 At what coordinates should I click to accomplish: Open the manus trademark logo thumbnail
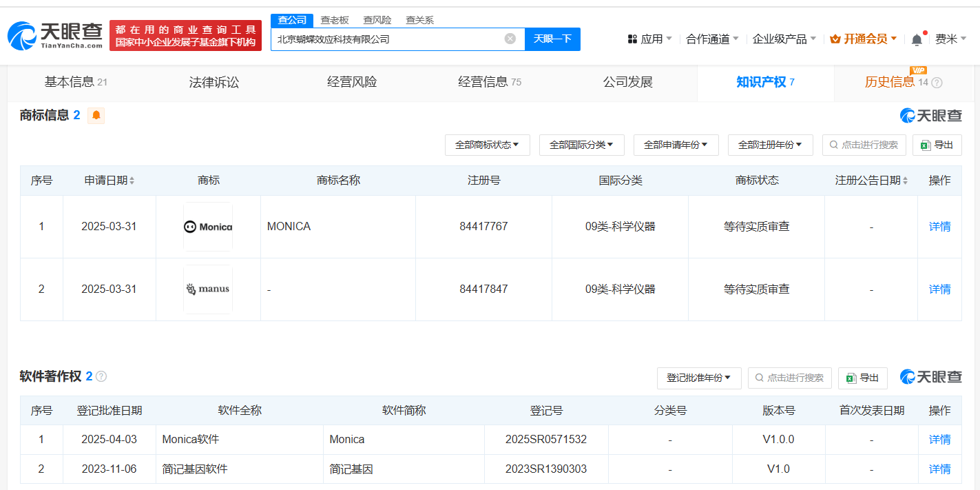point(208,289)
